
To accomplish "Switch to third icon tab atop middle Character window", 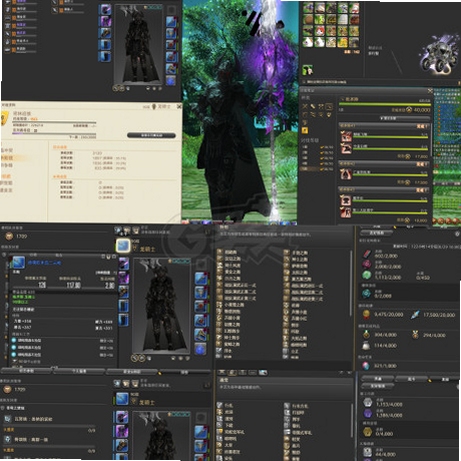I will 135,230.
